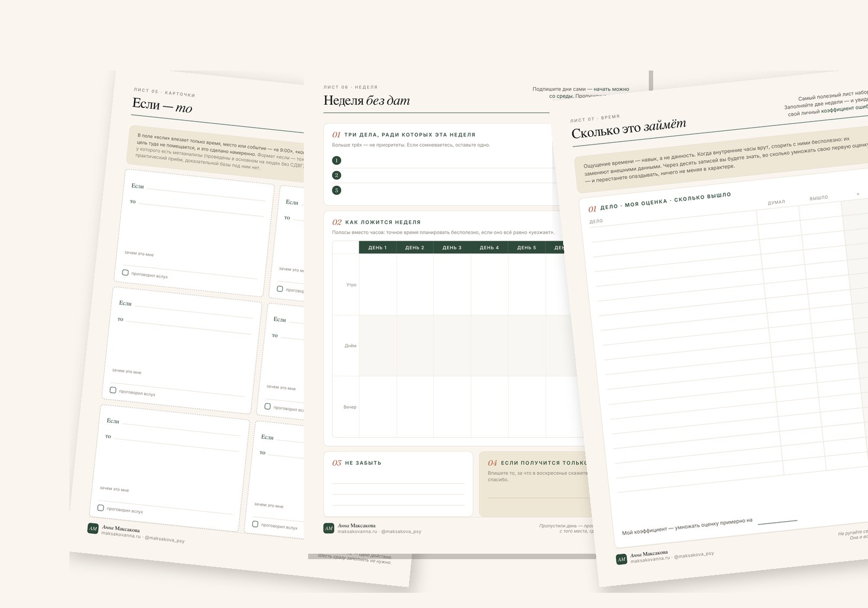Image resolution: width=868 pixels, height=608 pixels.
Task: Select the ДЕНЬ 2 column header
Action: 415,248
